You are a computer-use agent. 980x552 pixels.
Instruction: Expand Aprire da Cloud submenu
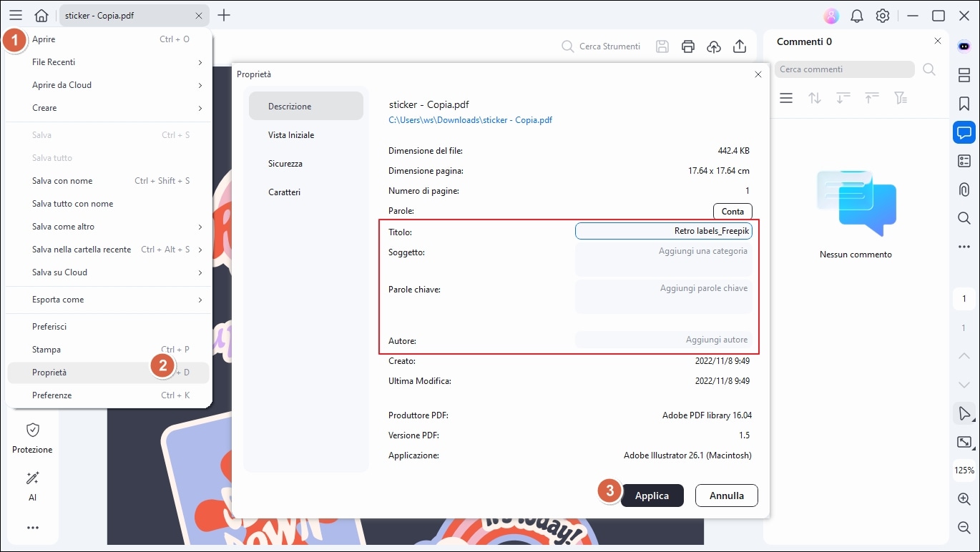[x=108, y=85]
